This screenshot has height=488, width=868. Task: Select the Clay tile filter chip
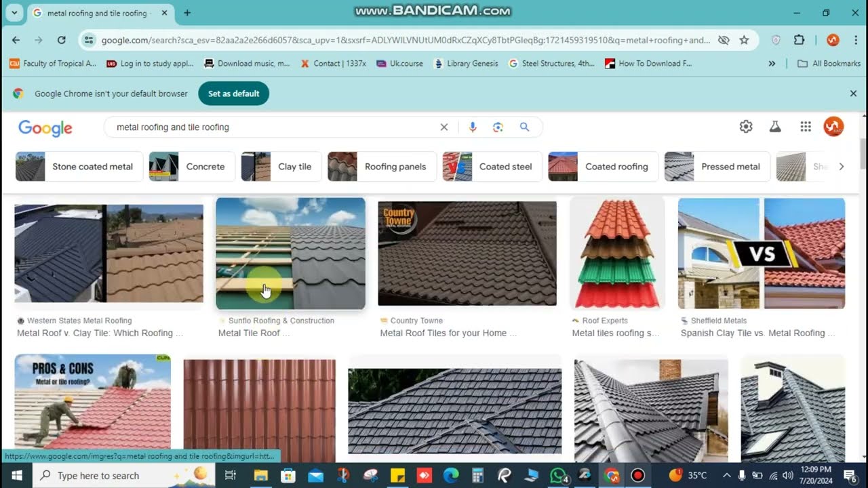pyautogui.click(x=281, y=166)
